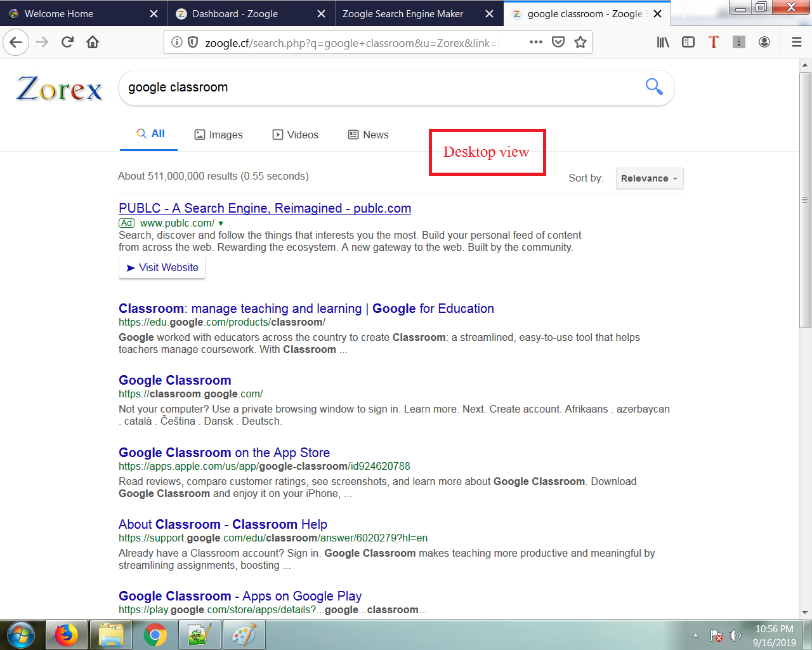Select the All results tab

(150, 134)
